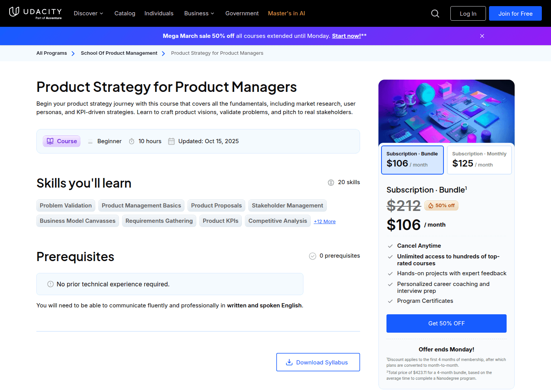Image resolution: width=551 pixels, height=392 pixels.
Task: Select Master's in AI in the navbar
Action: coord(286,13)
